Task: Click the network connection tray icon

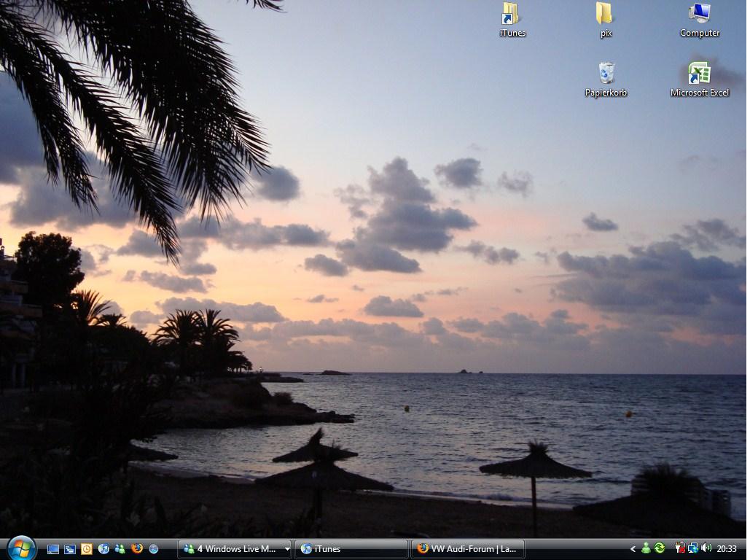Action: [692, 548]
